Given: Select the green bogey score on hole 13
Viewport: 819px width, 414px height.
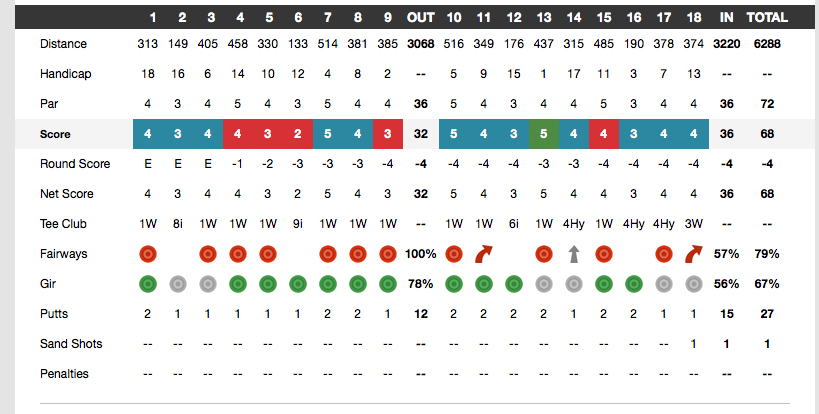Looking at the screenshot, I should pos(543,134).
